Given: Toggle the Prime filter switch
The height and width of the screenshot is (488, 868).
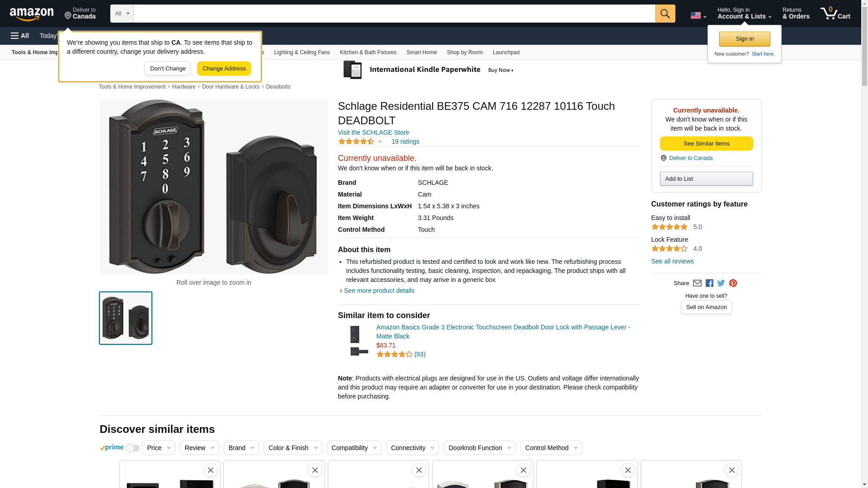Looking at the screenshot, I should (132, 448).
